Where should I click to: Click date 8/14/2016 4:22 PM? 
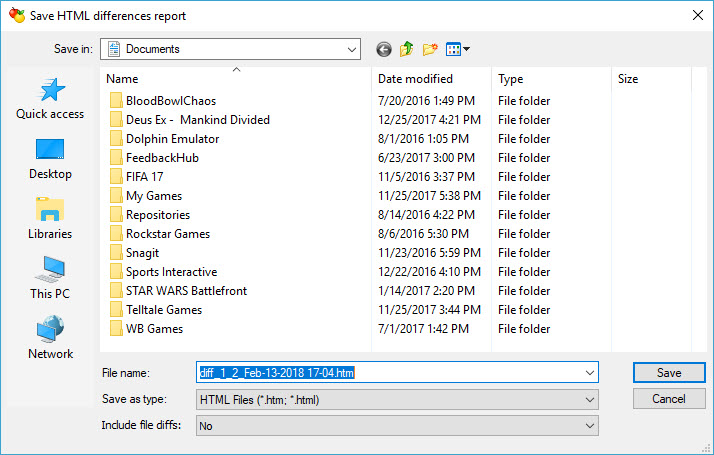[x=427, y=215]
